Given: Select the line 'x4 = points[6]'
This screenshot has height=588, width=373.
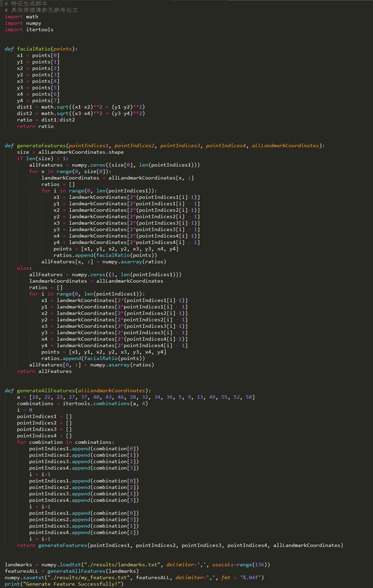Looking at the screenshot, I should tap(38, 94).
